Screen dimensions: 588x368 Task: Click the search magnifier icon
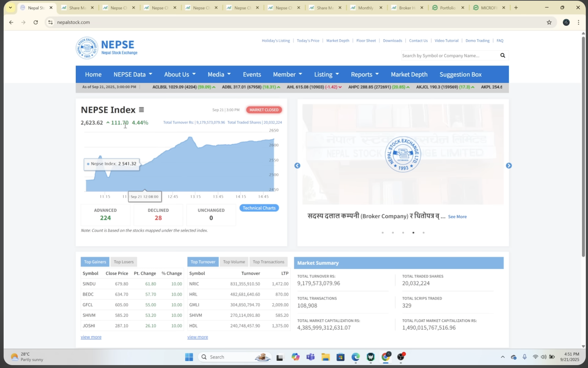click(x=502, y=56)
